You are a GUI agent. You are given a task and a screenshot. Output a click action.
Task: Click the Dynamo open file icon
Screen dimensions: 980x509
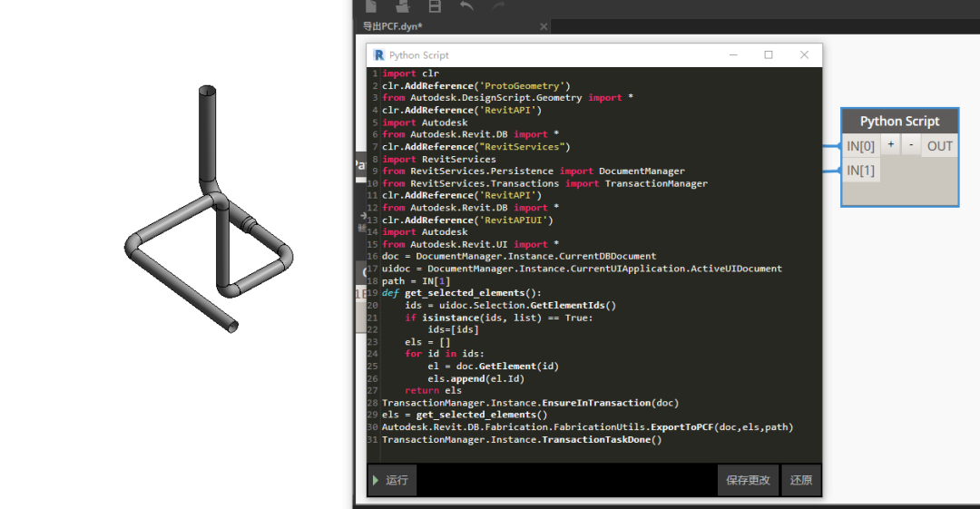coord(403,6)
